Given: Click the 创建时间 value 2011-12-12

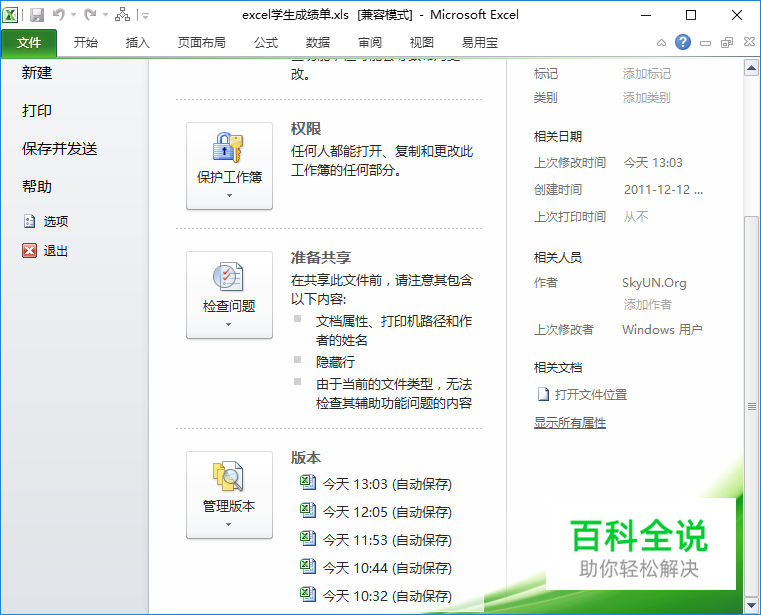Looking at the screenshot, I should 663,190.
